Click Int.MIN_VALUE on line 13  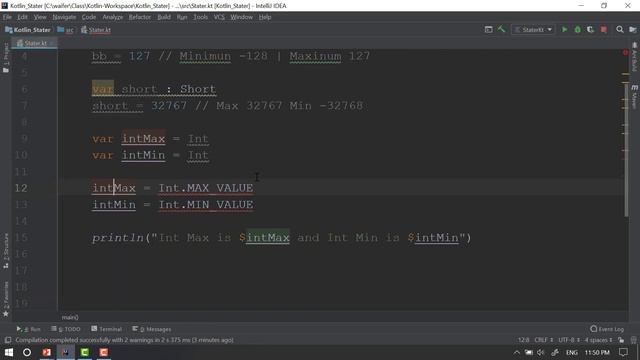click(206, 204)
